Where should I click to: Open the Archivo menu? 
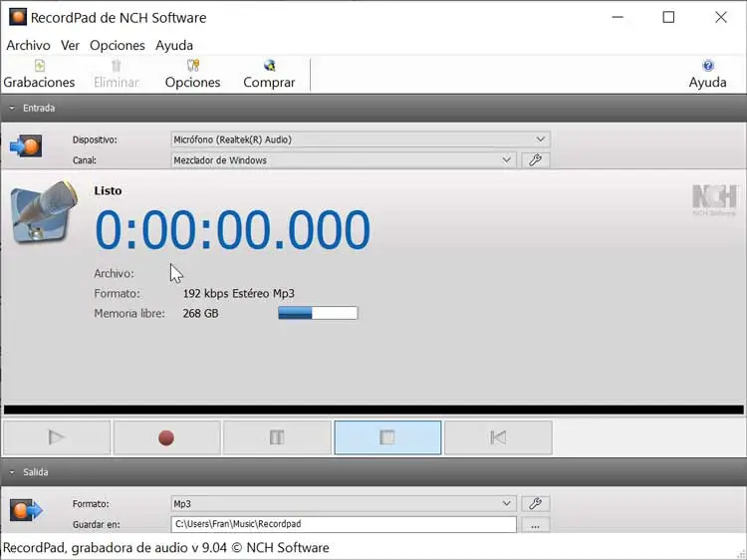(x=28, y=45)
